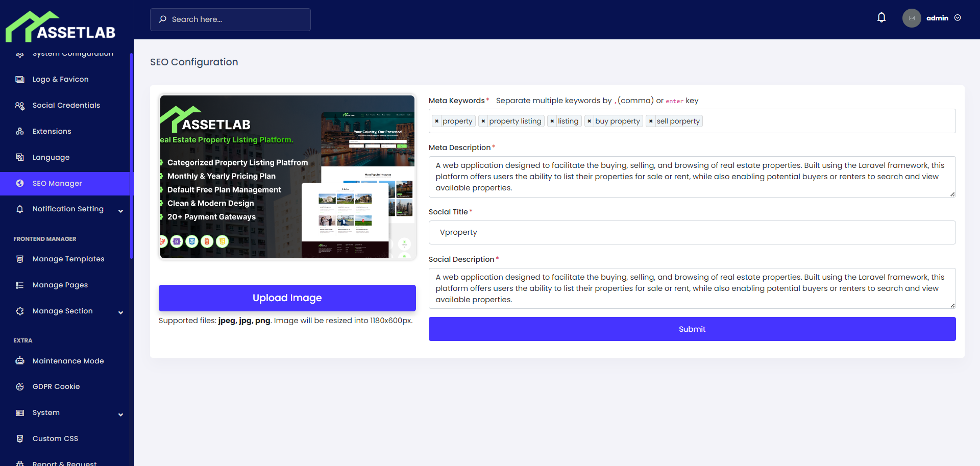The image size is (980, 466).
Task: Click the Logo & Favicon sidebar icon
Action: click(x=19, y=79)
